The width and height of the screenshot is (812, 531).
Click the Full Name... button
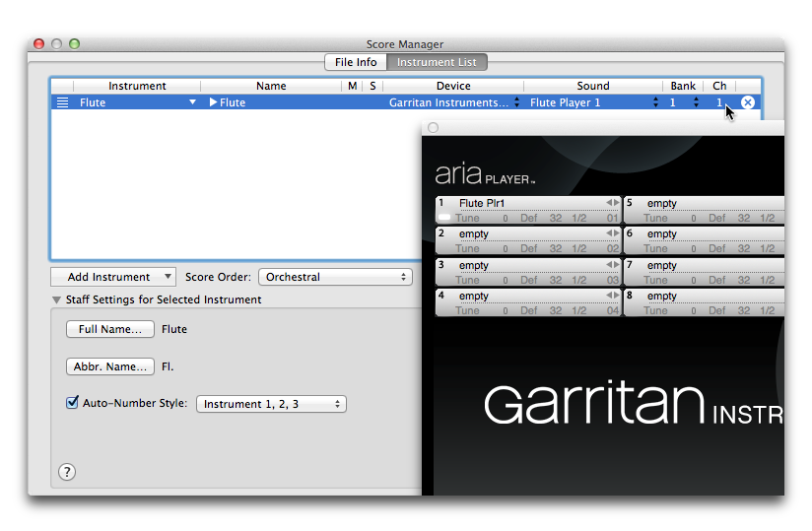(x=110, y=329)
